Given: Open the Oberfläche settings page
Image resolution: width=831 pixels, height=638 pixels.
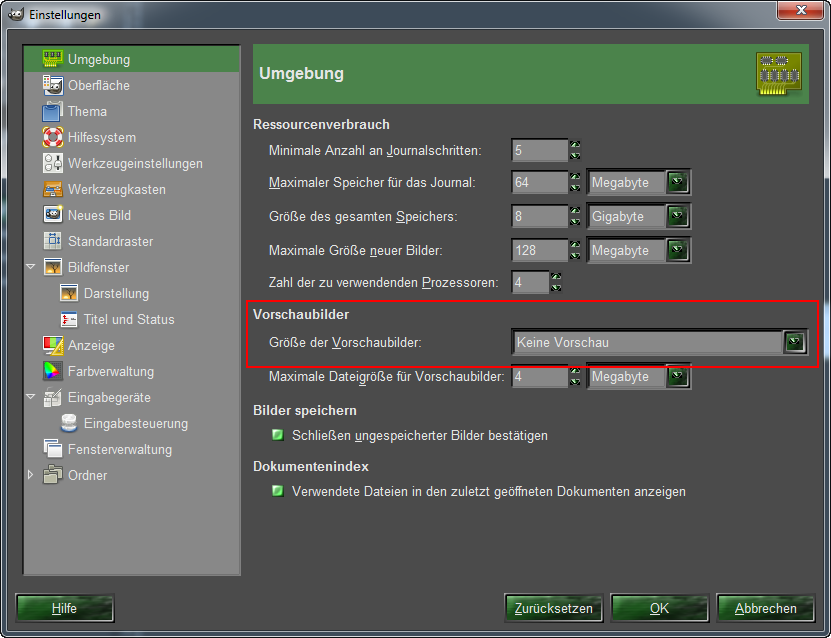Looking at the screenshot, I should pyautogui.click(x=98, y=85).
